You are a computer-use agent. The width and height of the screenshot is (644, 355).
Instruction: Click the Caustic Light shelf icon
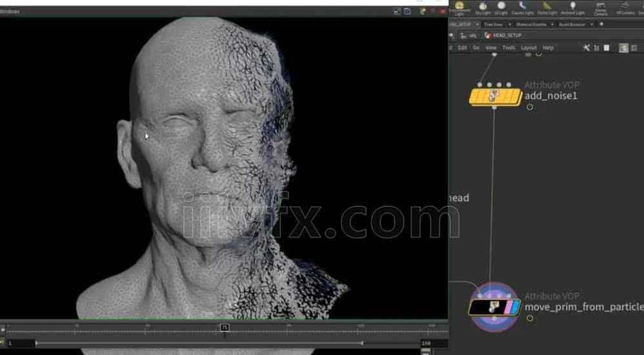[x=523, y=8]
